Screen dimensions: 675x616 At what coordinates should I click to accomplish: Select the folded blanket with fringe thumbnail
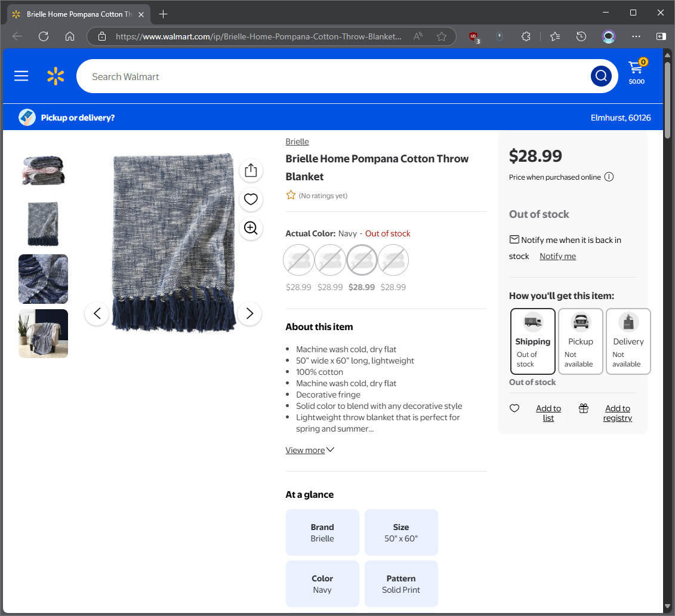click(x=43, y=224)
